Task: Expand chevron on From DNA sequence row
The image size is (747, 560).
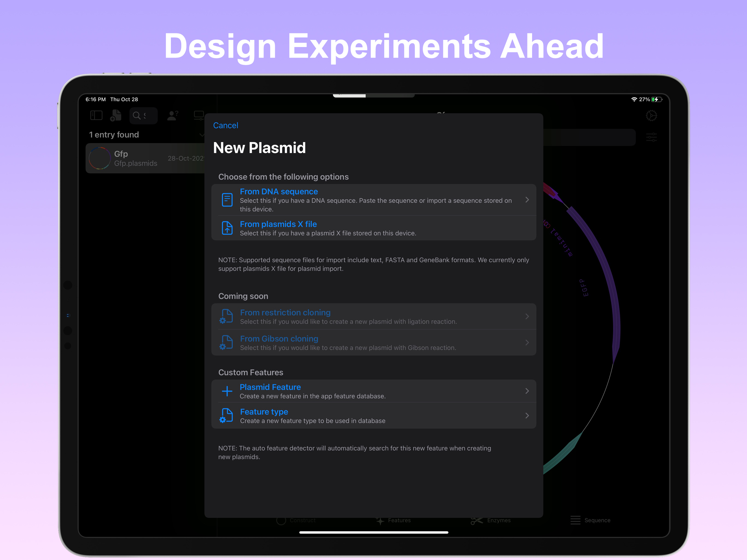Action: point(527,200)
